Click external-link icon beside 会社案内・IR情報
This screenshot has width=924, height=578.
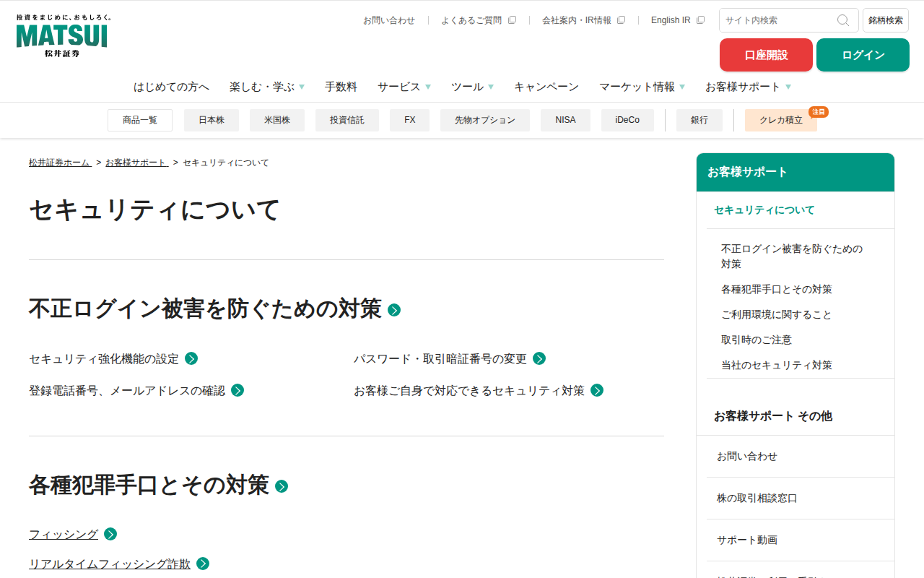[x=621, y=20]
